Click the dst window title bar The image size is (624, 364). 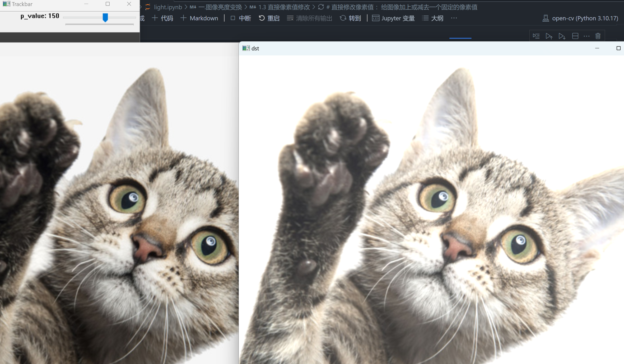tap(396, 48)
